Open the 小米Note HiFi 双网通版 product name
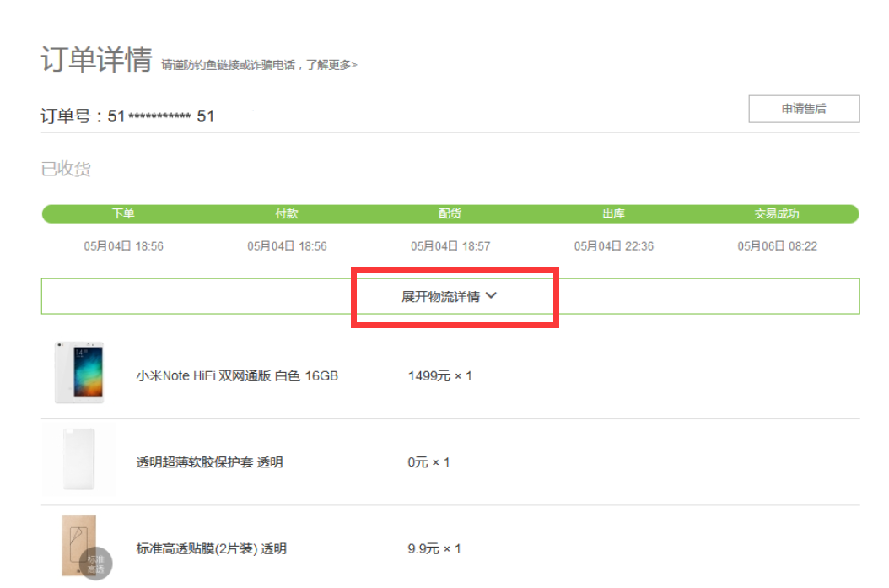 (237, 375)
